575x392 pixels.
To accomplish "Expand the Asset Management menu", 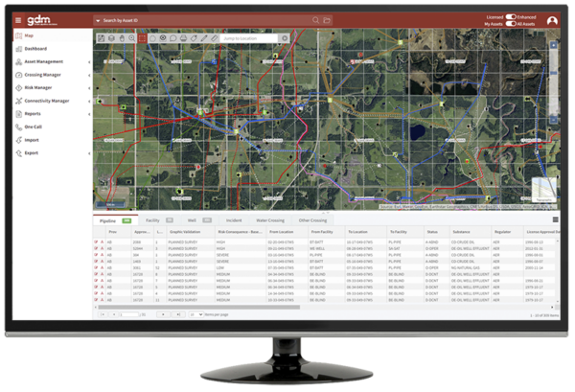I will [48, 60].
